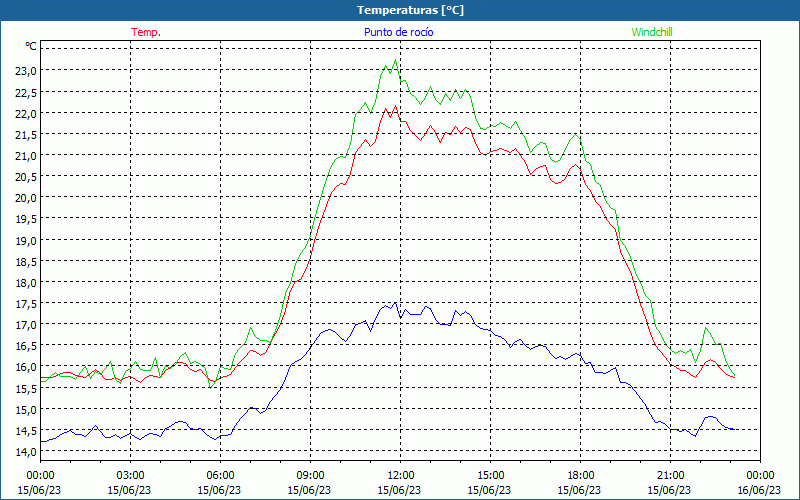Click the green Windchill peak near 12:00
This screenshot has height=500, width=800.
tap(395, 60)
